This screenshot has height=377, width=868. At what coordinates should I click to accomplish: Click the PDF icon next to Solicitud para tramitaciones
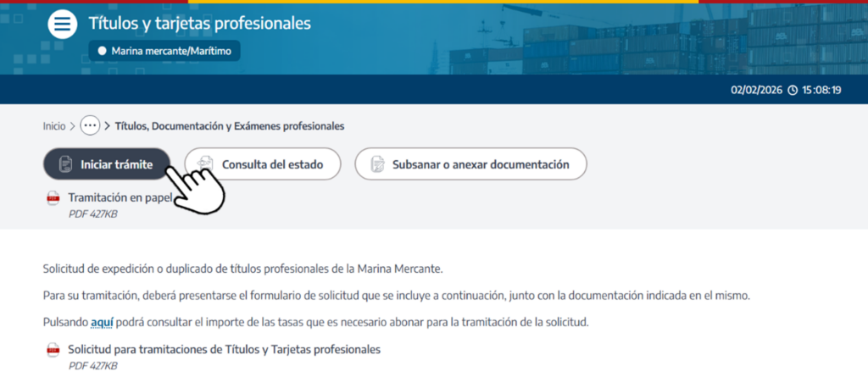[x=53, y=350]
